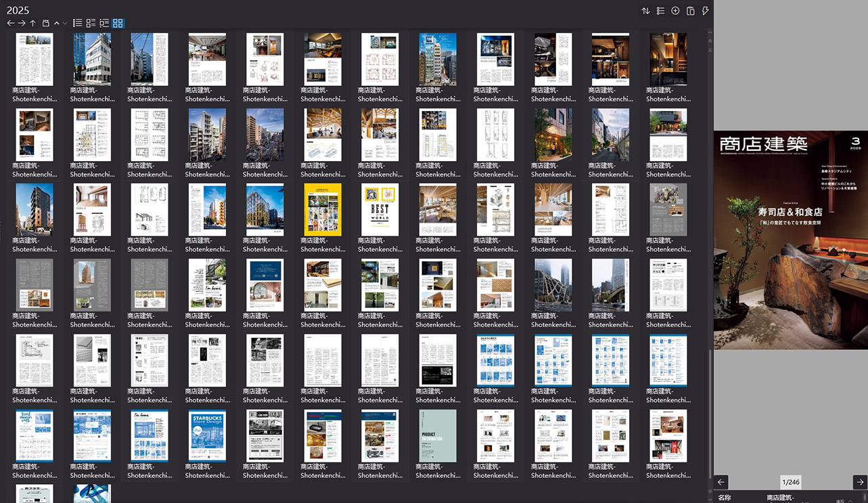
Task: Collapse the properties panel bottom-right chevron
Action: point(850,500)
